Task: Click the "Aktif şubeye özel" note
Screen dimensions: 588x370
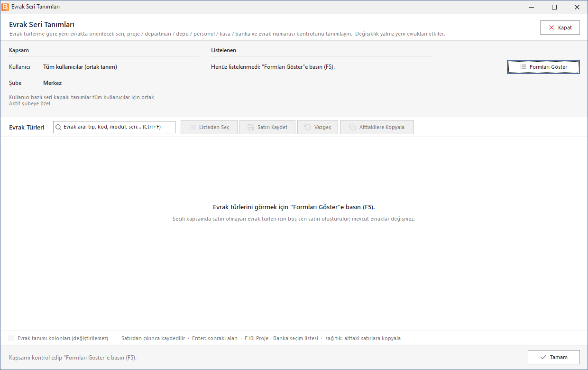Action: click(29, 103)
